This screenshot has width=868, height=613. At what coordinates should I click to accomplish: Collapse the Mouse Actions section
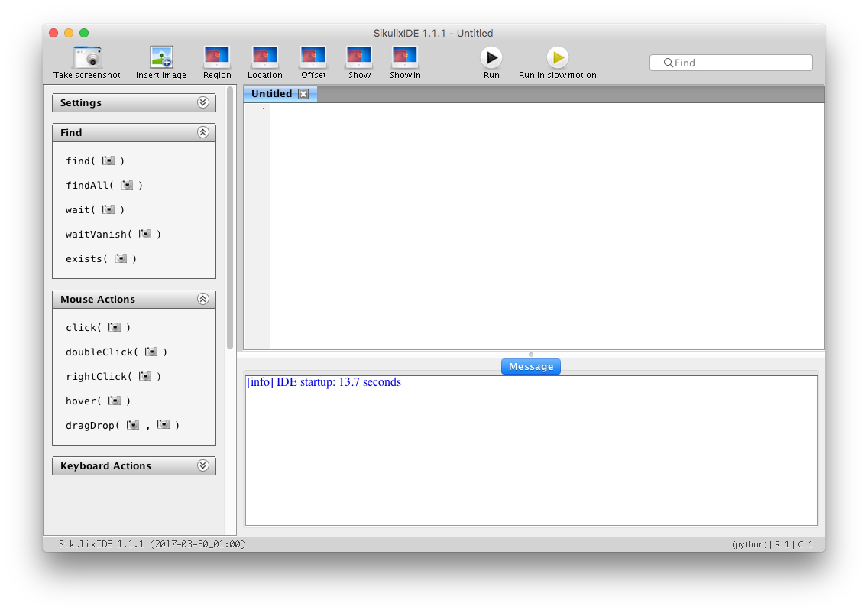203,299
